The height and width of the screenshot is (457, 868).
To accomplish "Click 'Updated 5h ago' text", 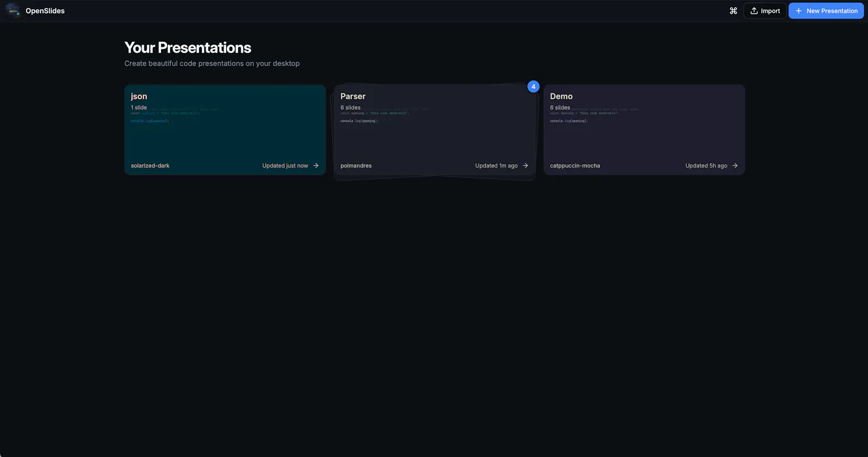I will (706, 166).
